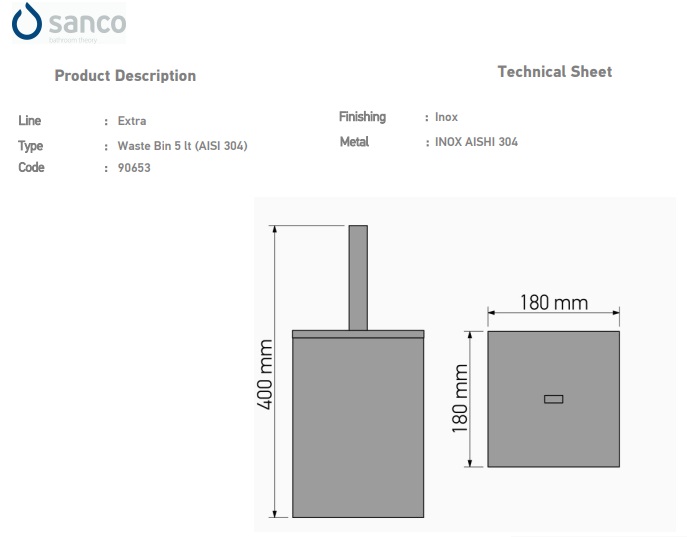
Task: Click the Waste Bin 5 lt type value
Action: click(182, 146)
